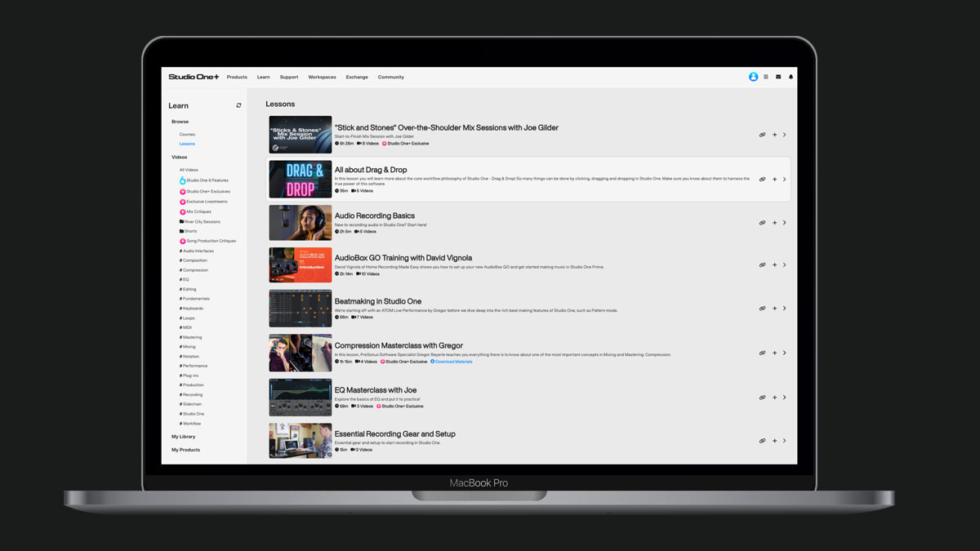Open My Products section
Screen dimensions: 980x551
(185, 450)
